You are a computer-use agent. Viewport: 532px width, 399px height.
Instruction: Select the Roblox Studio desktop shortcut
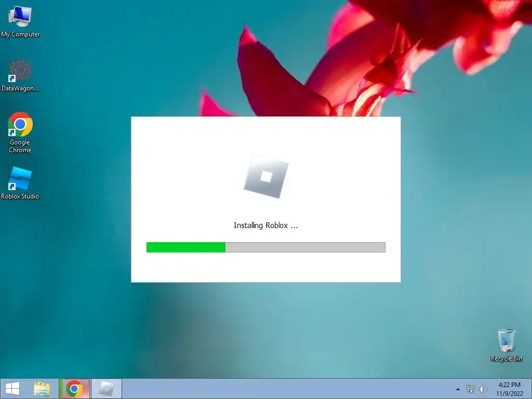click(x=20, y=183)
